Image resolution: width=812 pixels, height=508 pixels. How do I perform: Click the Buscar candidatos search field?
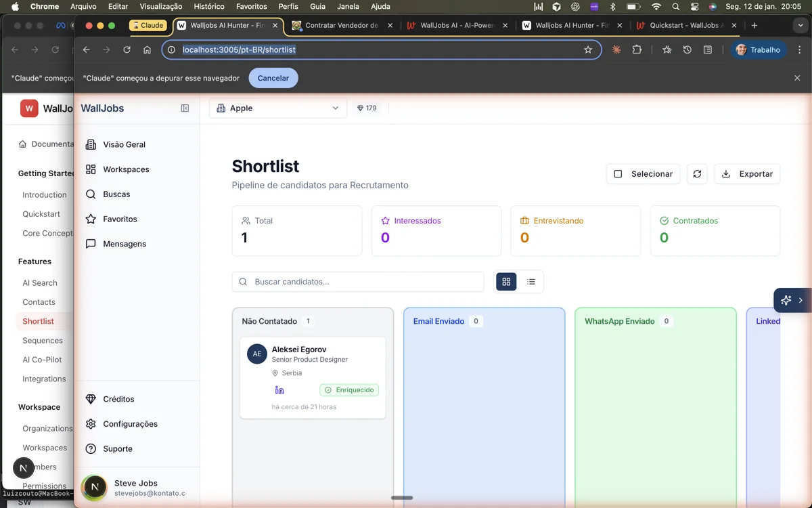358,281
